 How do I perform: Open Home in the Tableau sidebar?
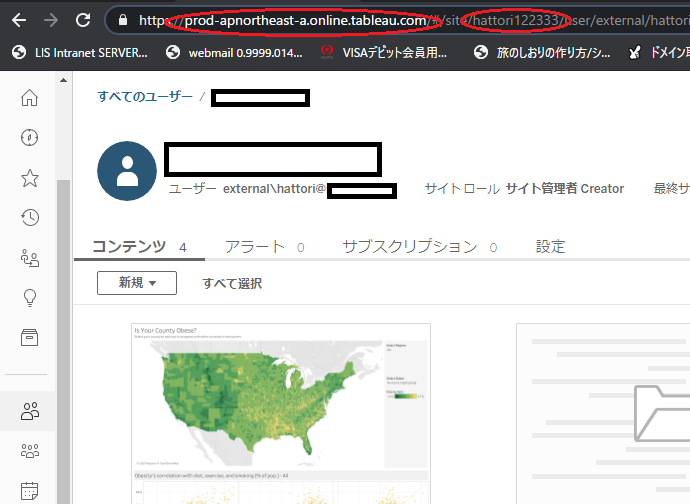[29, 98]
